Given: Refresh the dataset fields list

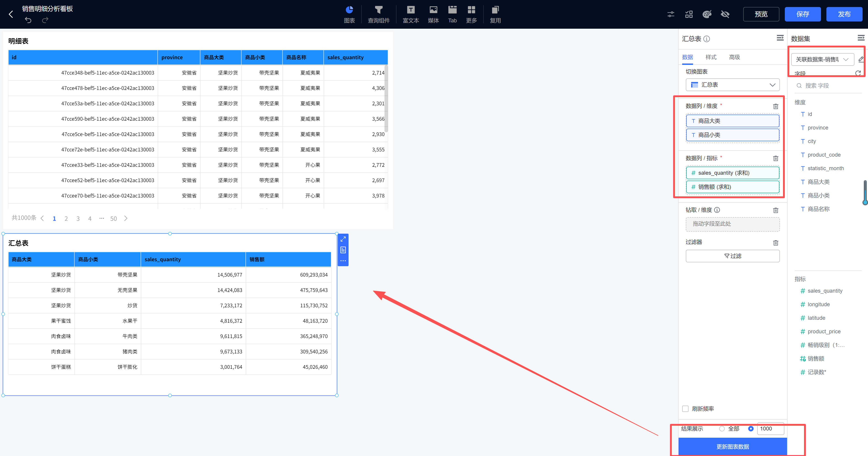Looking at the screenshot, I should [x=858, y=73].
